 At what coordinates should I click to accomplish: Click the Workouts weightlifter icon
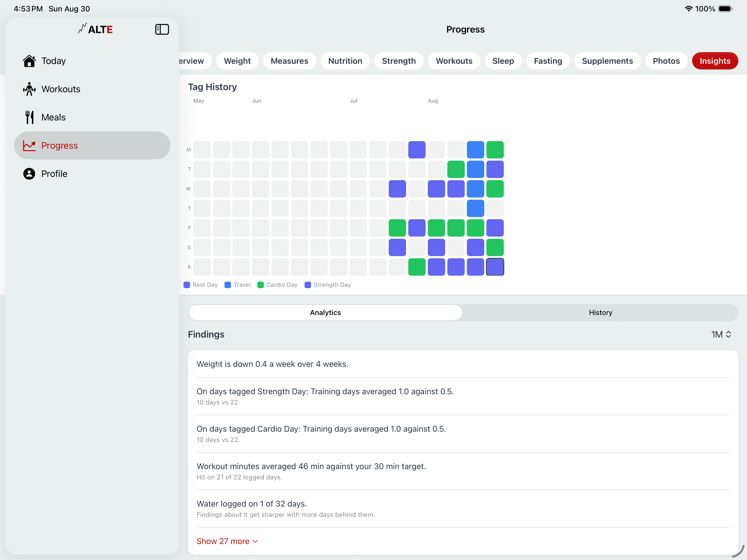(x=29, y=89)
